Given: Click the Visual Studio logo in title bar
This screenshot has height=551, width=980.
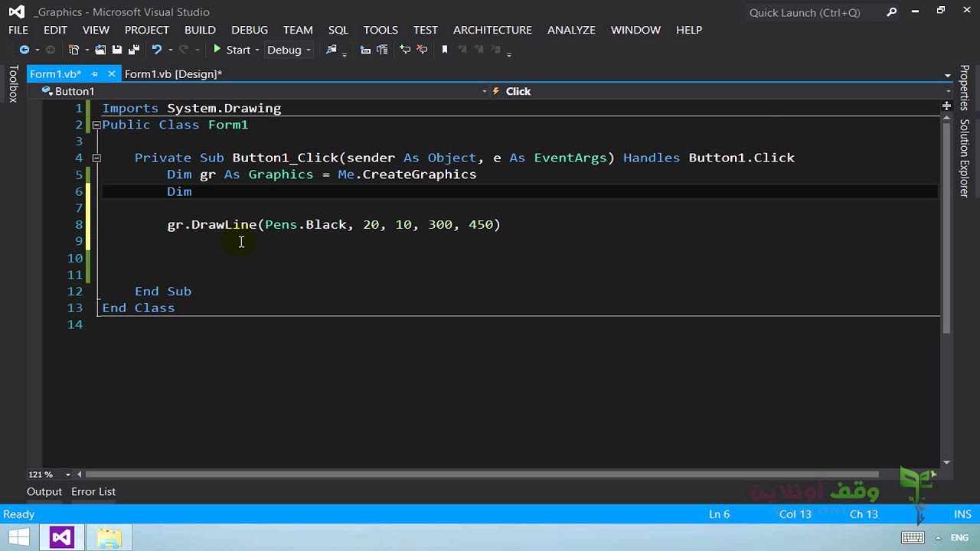Looking at the screenshot, I should (x=16, y=11).
